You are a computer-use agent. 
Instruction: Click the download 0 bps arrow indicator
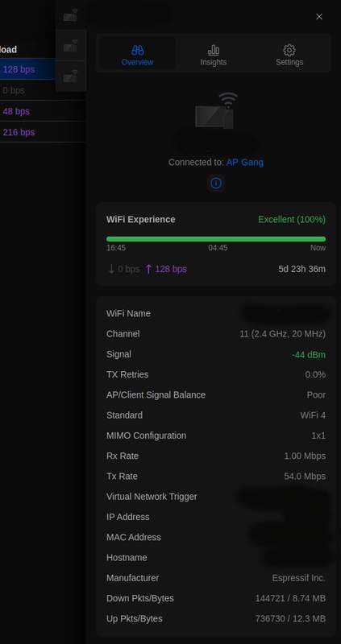(x=123, y=269)
